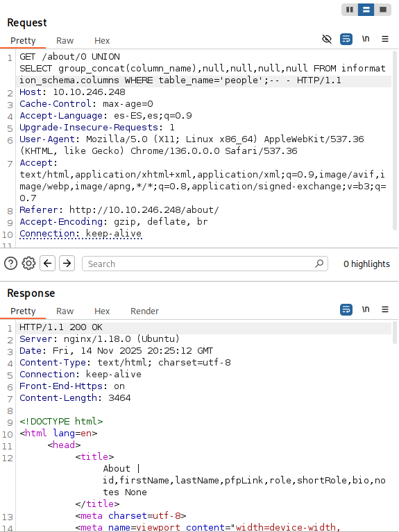Viewport: 399px width, 532px height.
Task: Click the Front-End-Https header name
Action: (x=61, y=386)
